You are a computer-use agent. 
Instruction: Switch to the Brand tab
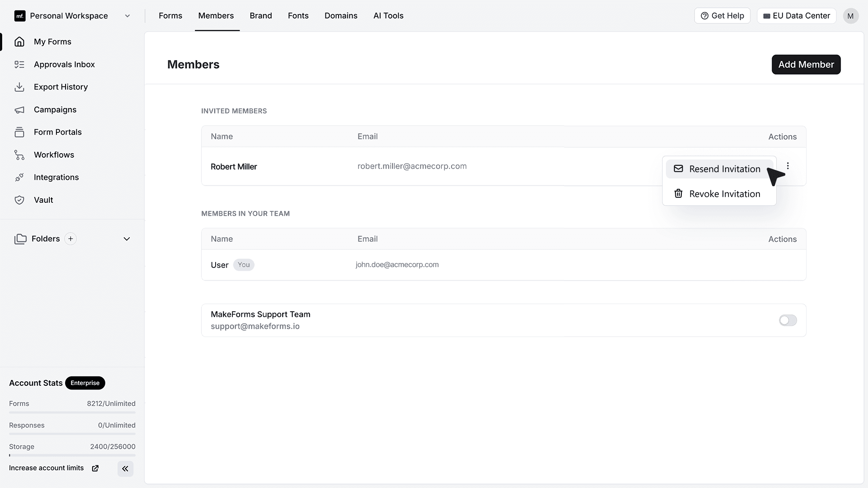[x=261, y=16]
